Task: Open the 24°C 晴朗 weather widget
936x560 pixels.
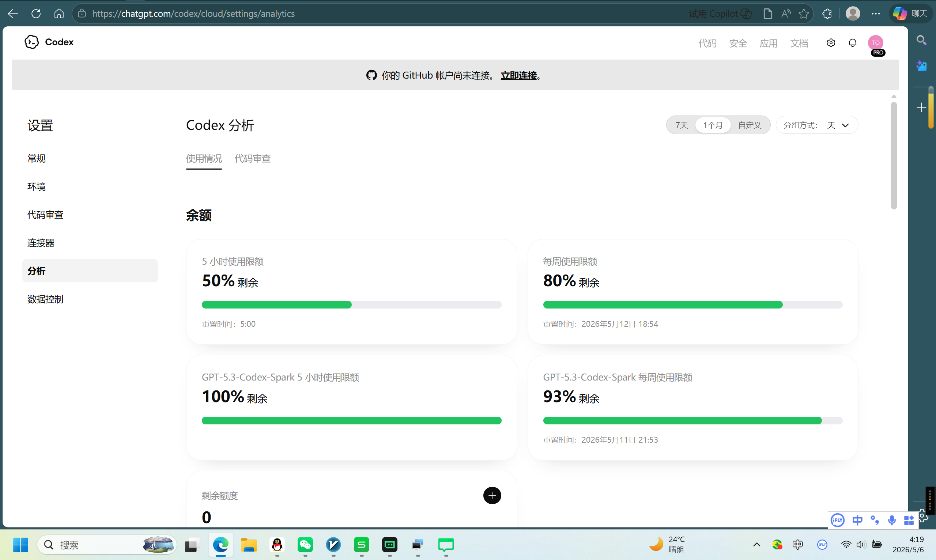Action: pyautogui.click(x=667, y=545)
